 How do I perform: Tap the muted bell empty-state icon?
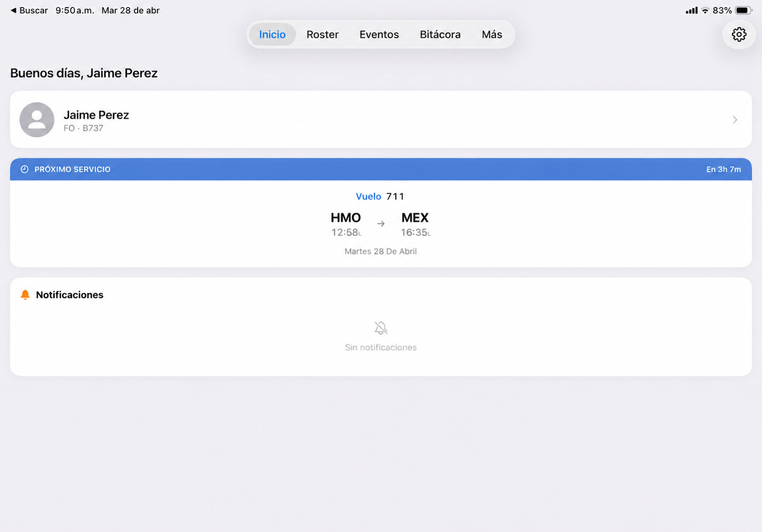(381, 328)
